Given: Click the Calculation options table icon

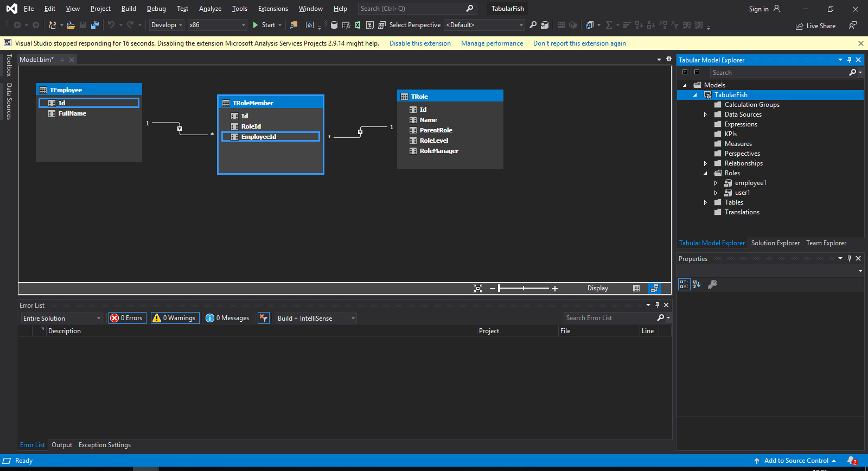Looking at the screenshot, I should pyautogui.click(x=346, y=25).
